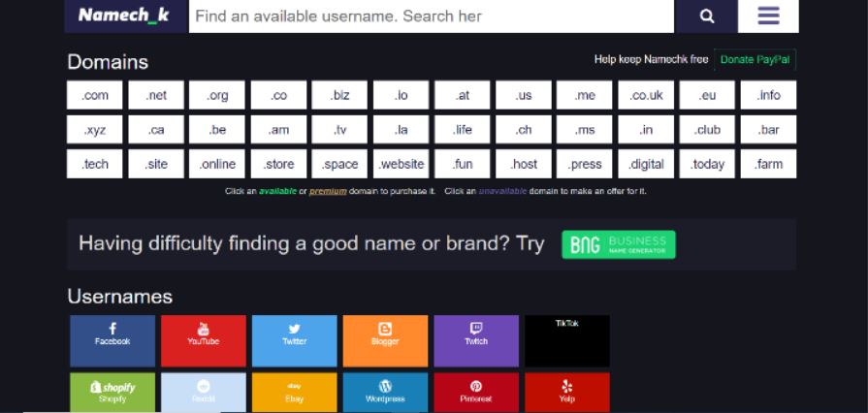Focus the username search input field
868x413 pixels.
pos(431,16)
